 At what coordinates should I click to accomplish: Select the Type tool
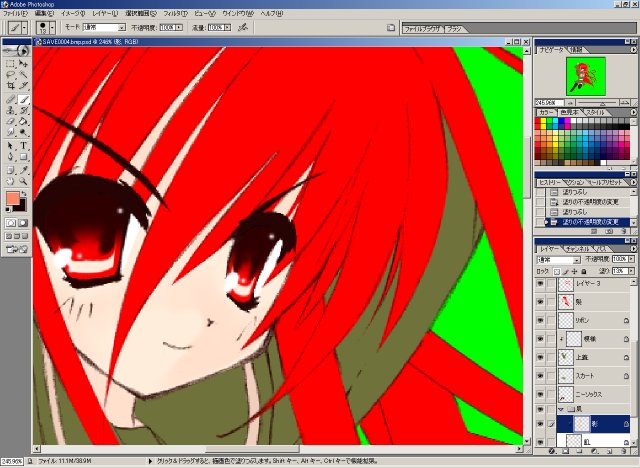click(23, 146)
